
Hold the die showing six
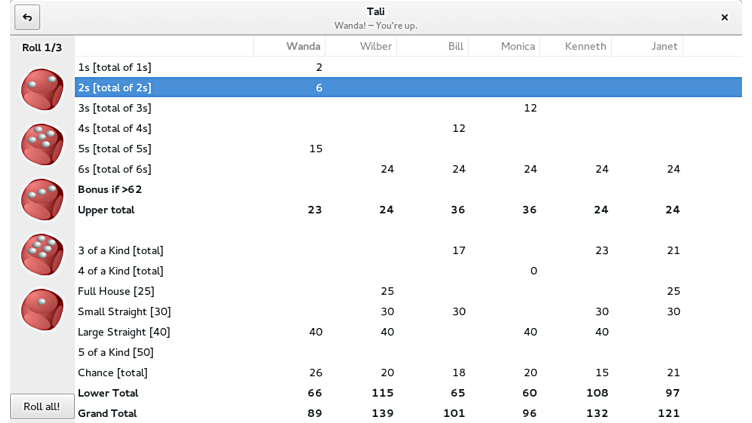tap(42, 255)
